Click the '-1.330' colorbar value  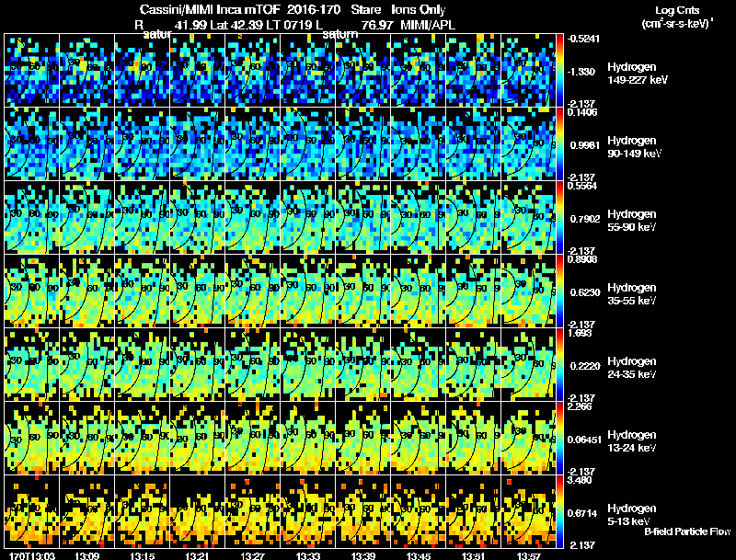coord(581,72)
